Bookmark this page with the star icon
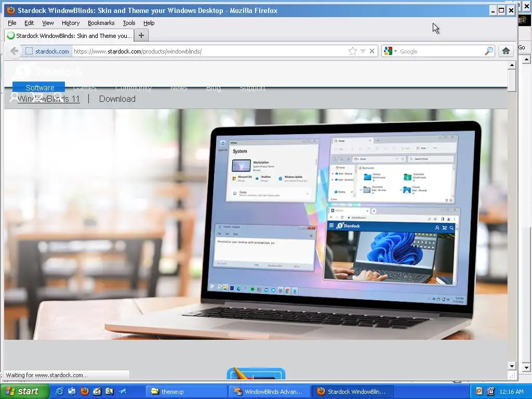532x399 pixels. pos(353,51)
